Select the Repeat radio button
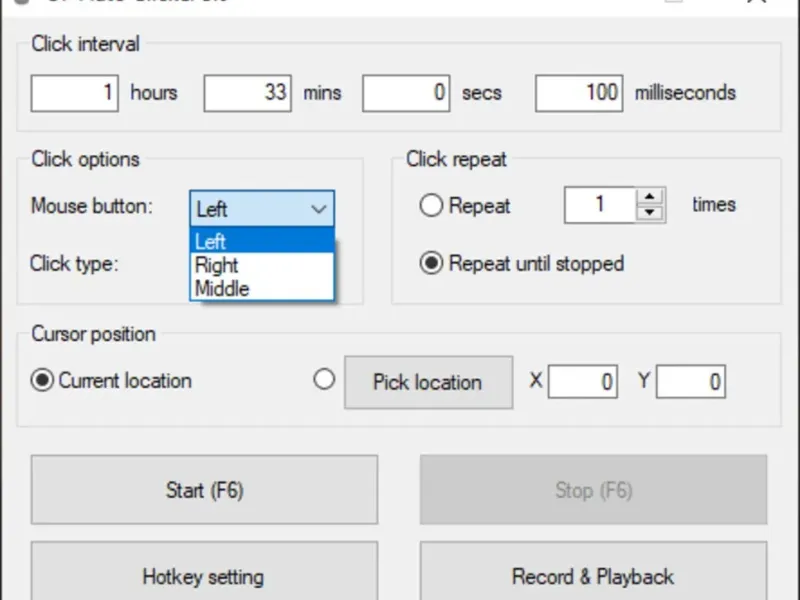This screenshot has height=600, width=800. (431, 206)
